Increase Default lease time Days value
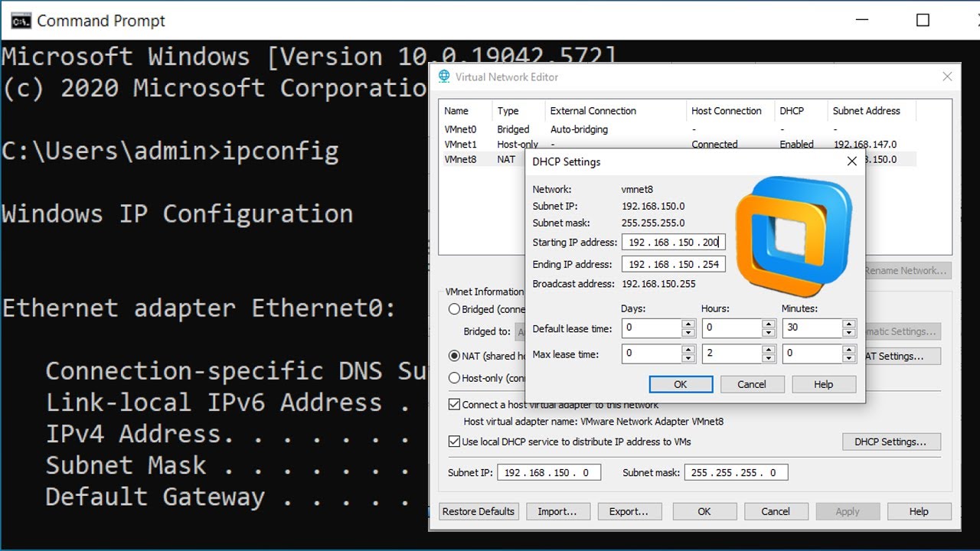 [x=688, y=324]
